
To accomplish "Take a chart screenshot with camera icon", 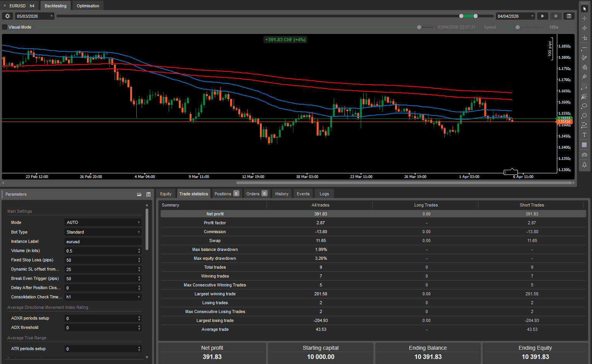I will (x=584, y=155).
